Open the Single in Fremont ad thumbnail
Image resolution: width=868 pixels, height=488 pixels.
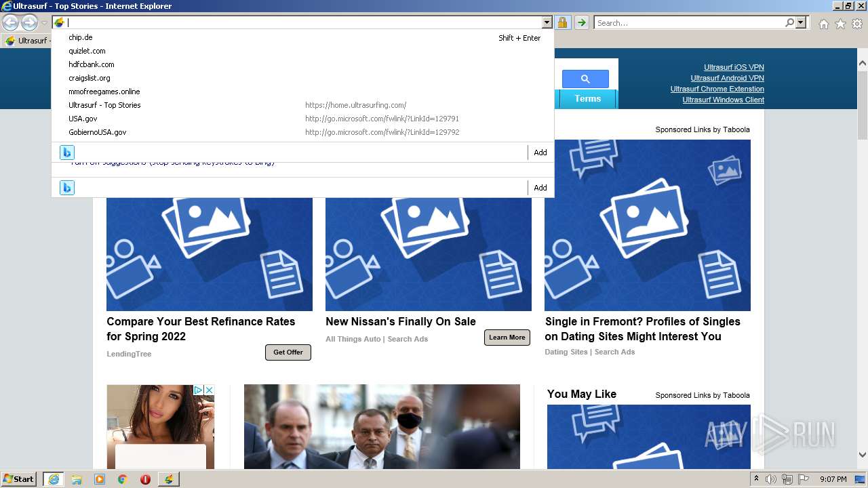(648, 225)
